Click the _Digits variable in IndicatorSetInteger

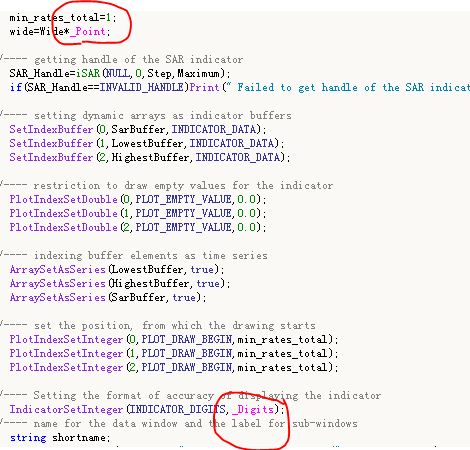[x=253, y=409]
